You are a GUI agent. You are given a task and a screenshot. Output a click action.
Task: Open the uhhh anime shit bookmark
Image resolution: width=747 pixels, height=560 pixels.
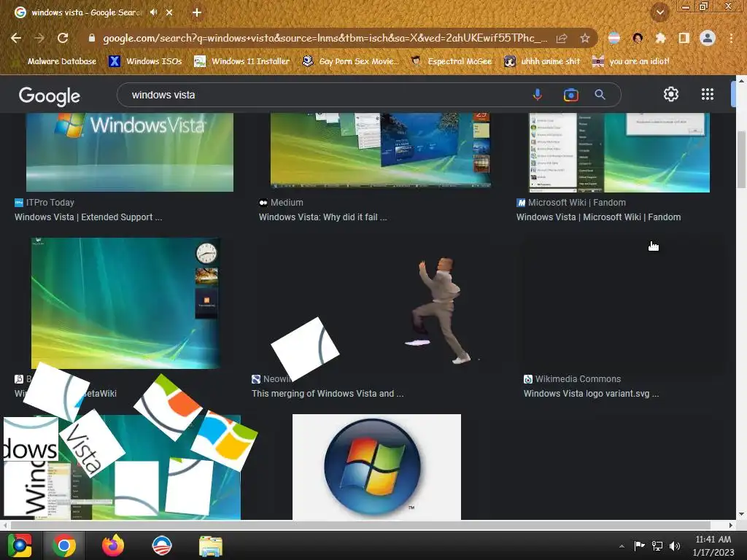click(x=542, y=61)
